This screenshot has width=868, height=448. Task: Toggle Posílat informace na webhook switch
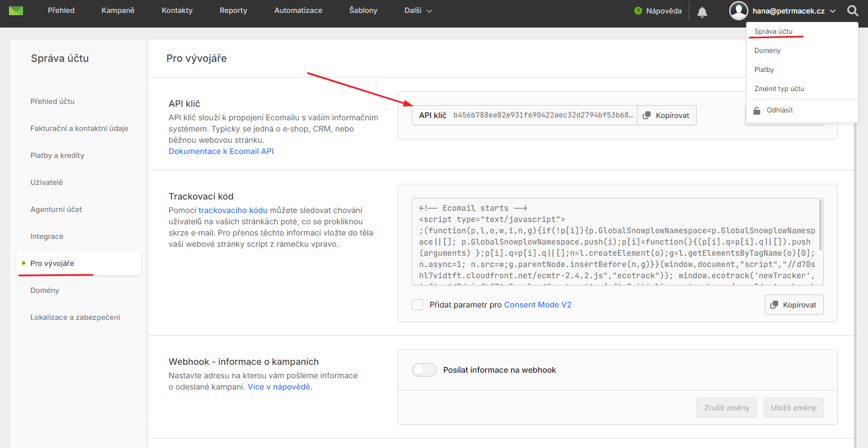click(424, 370)
